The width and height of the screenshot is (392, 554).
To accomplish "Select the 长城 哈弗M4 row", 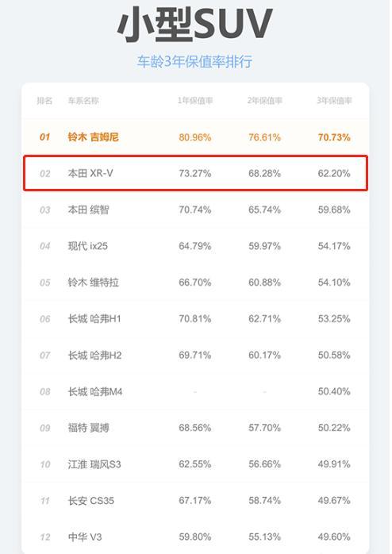I will [x=196, y=391].
